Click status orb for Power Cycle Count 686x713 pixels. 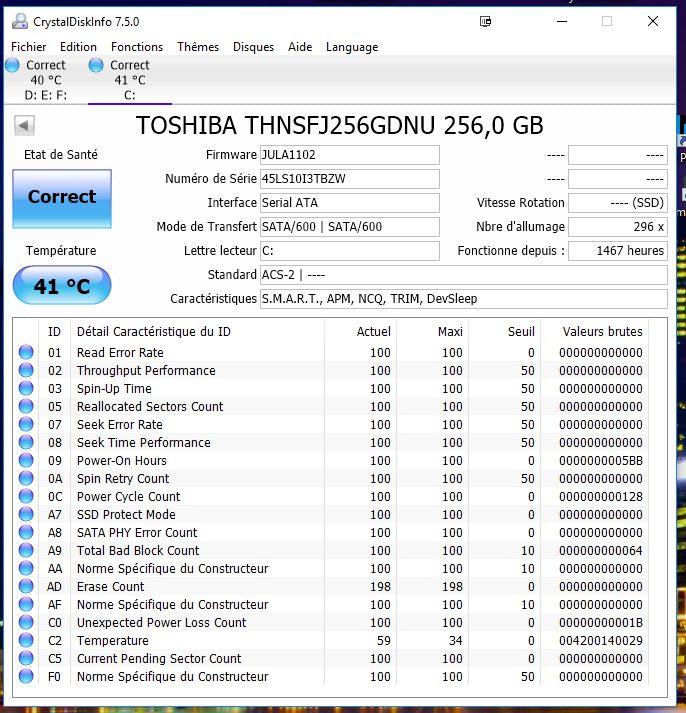[26, 496]
